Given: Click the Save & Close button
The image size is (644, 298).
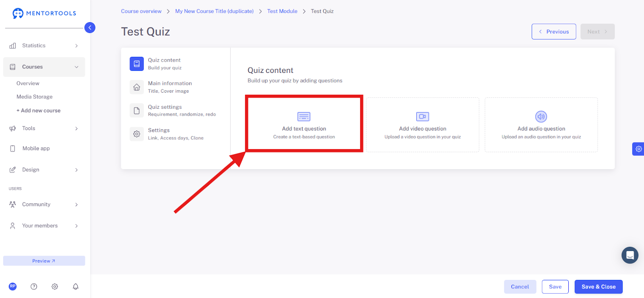Looking at the screenshot, I should coord(599,287).
